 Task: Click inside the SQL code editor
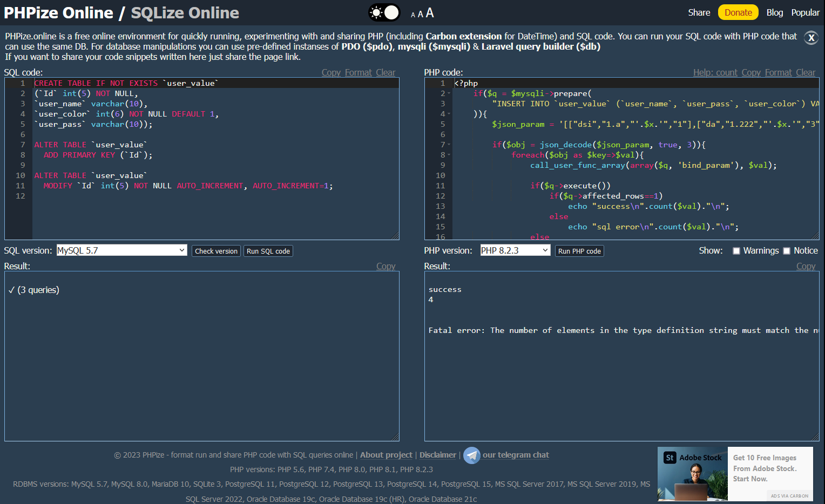(202, 159)
